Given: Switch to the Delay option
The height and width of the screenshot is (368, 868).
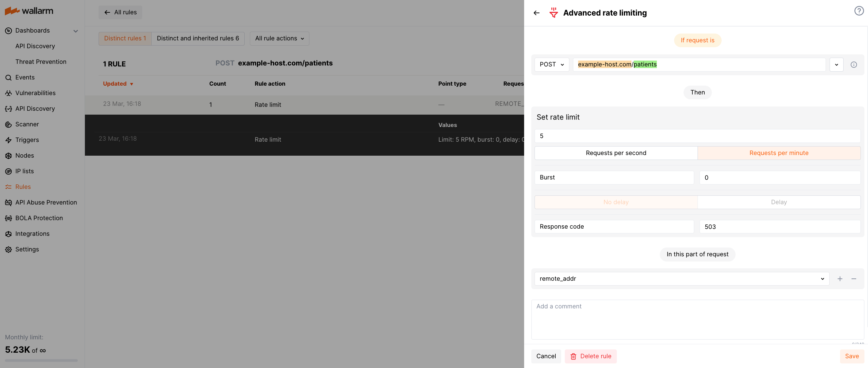Looking at the screenshot, I should pos(778,202).
